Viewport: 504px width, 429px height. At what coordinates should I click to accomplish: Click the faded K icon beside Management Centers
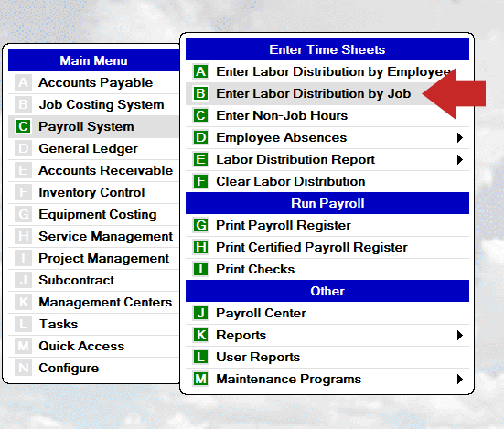coord(23,302)
